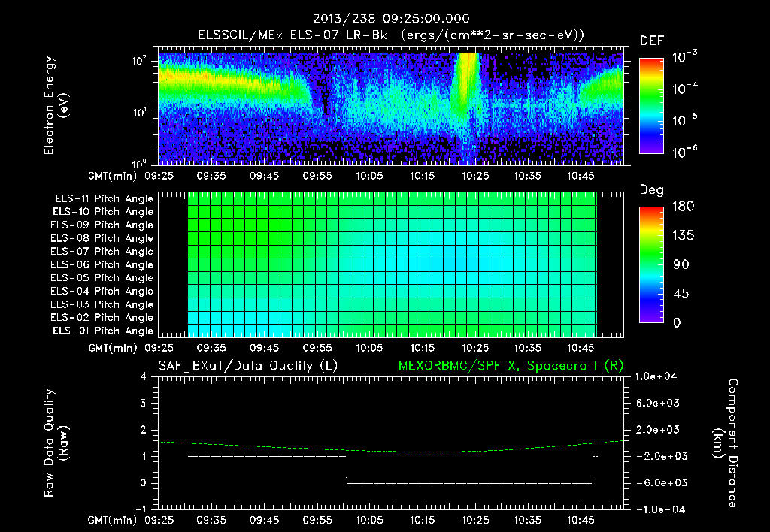
Task: Click the ELS-07 Pitch Angle row label
Action: [102, 252]
